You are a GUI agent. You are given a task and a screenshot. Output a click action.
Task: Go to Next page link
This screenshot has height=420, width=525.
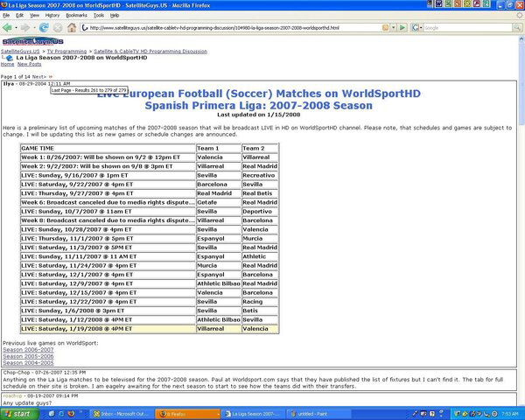(38, 77)
